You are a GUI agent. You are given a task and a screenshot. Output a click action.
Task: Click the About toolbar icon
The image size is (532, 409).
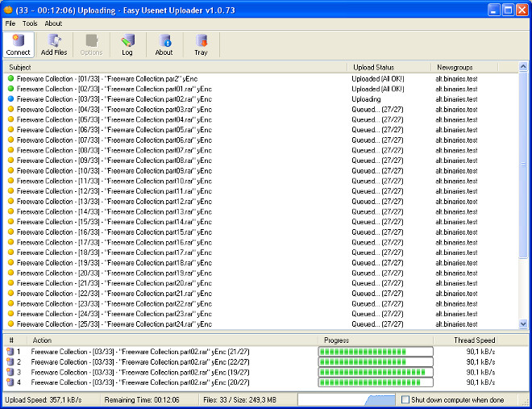pos(164,44)
